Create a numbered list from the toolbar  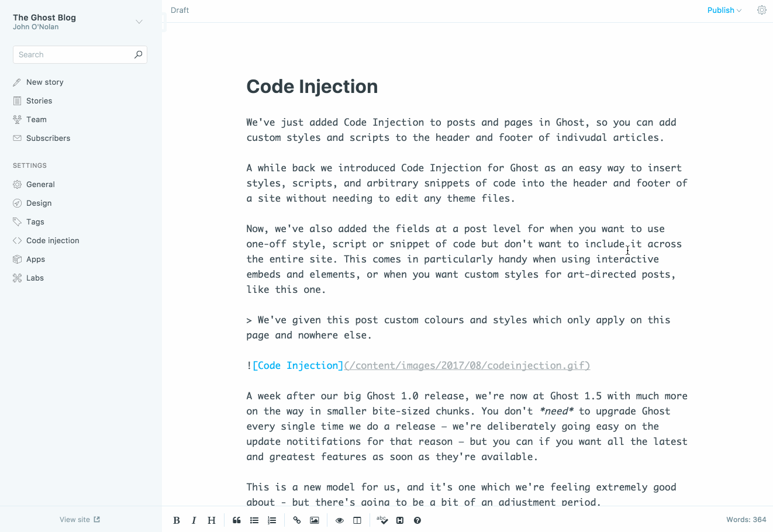(271, 520)
